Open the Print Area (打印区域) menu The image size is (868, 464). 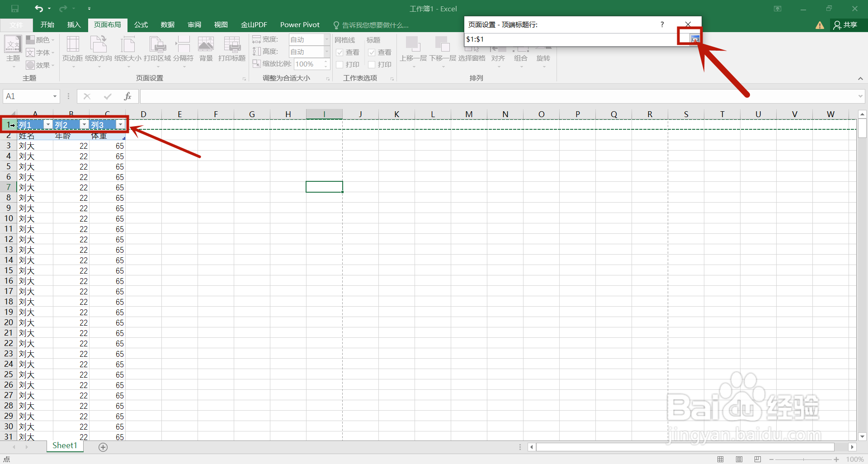click(157, 52)
